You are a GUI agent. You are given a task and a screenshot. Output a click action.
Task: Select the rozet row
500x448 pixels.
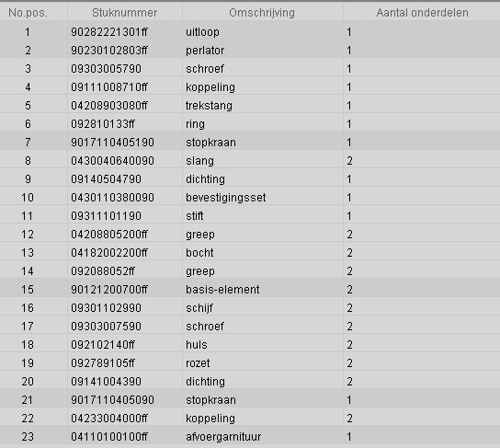250,362
